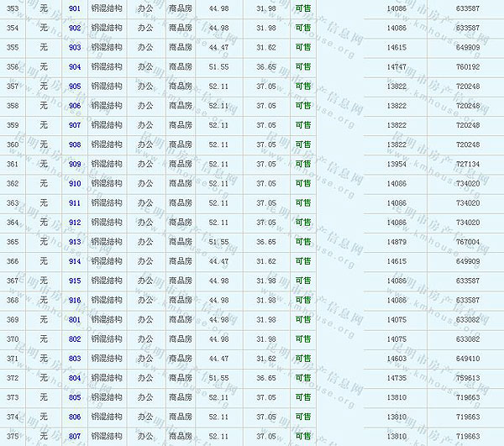Screen dimensions: 504x446
Task: Click the 913 room number
Action: point(75,242)
